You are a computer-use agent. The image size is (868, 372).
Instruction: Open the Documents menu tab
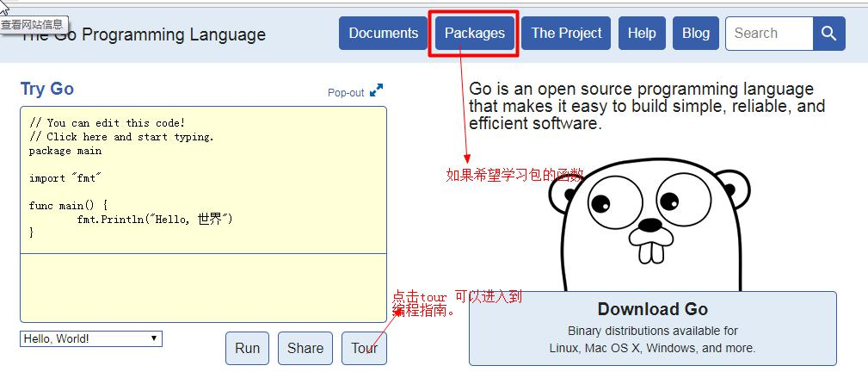coord(383,34)
